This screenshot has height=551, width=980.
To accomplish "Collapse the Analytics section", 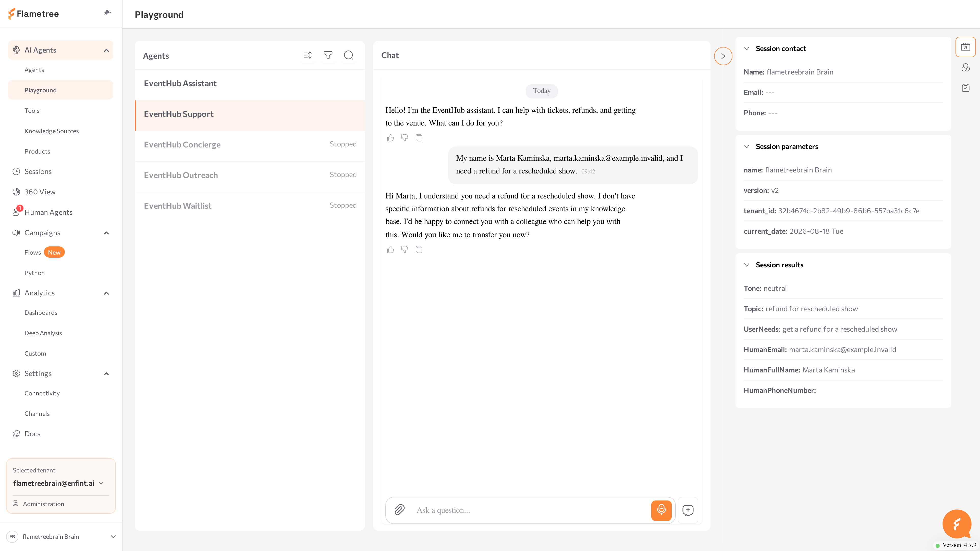I will click(106, 293).
